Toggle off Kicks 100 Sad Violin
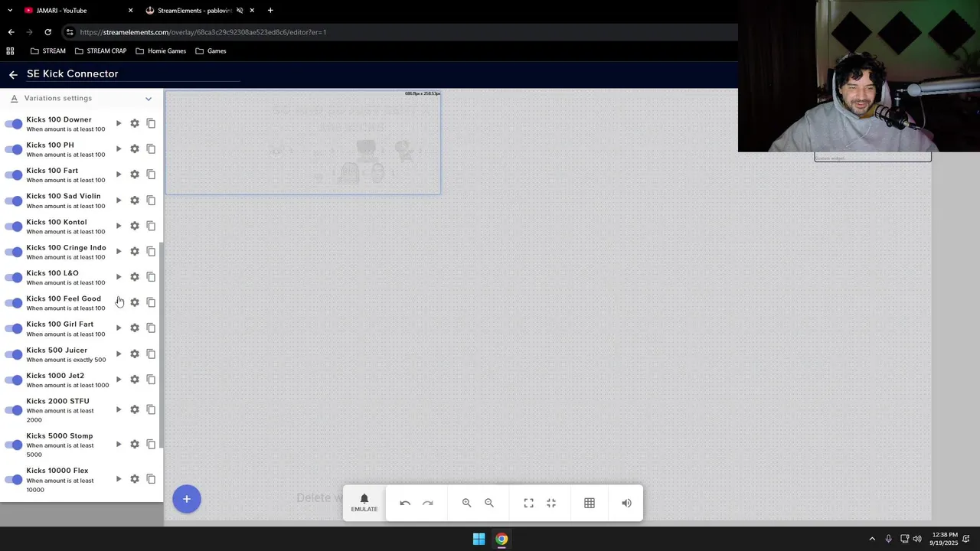Screen dimensions: 980x551 [14, 201]
